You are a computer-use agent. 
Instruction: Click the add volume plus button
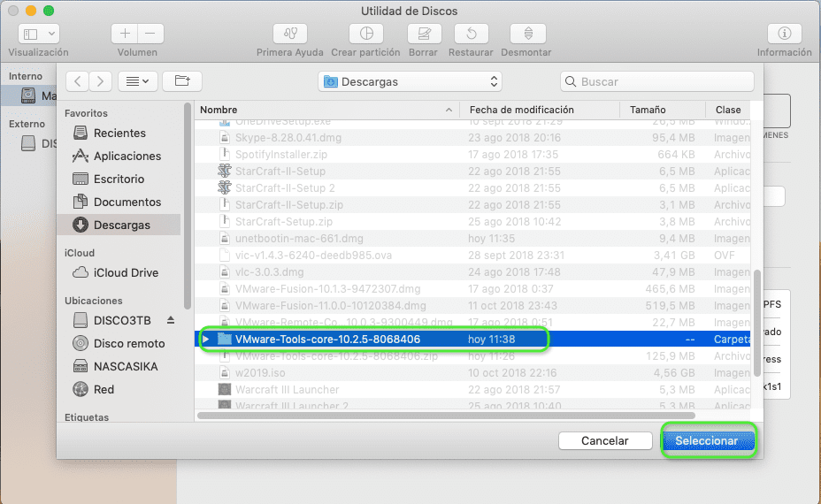pos(125,34)
